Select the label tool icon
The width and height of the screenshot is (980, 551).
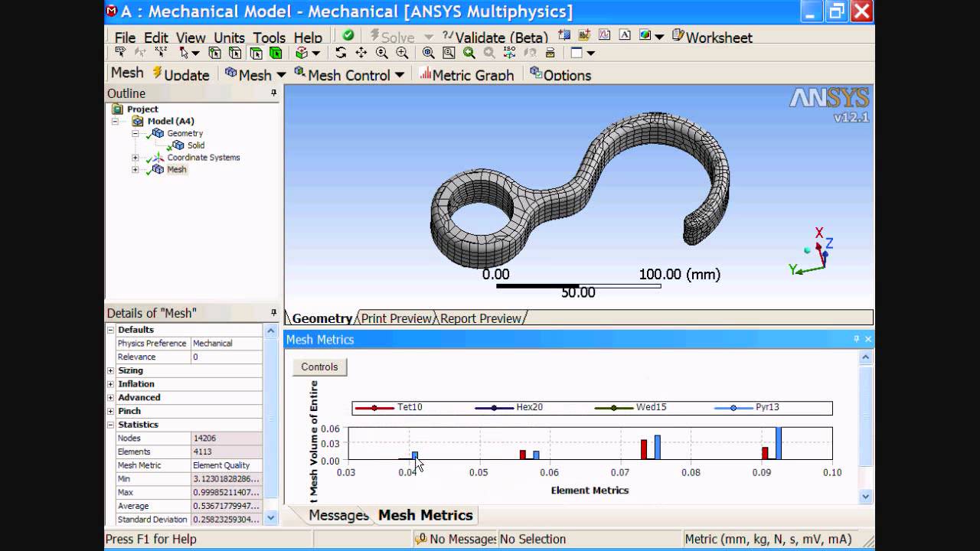[x=120, y=53]
